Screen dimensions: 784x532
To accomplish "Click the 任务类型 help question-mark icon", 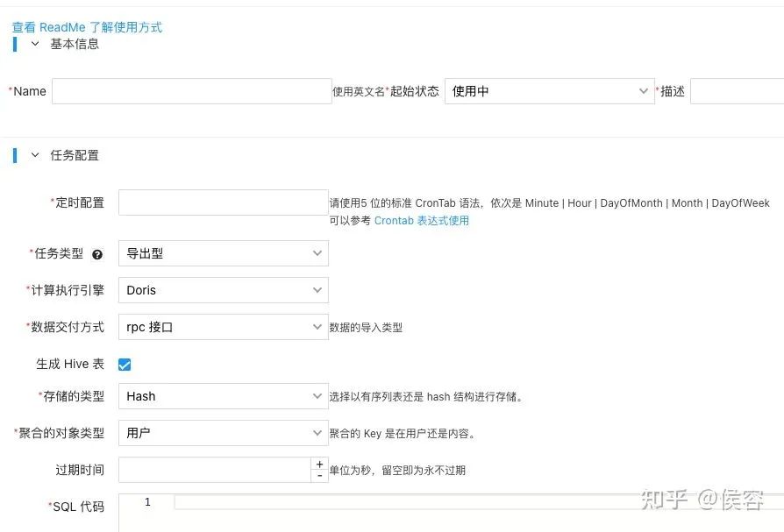I will point(97,254).
